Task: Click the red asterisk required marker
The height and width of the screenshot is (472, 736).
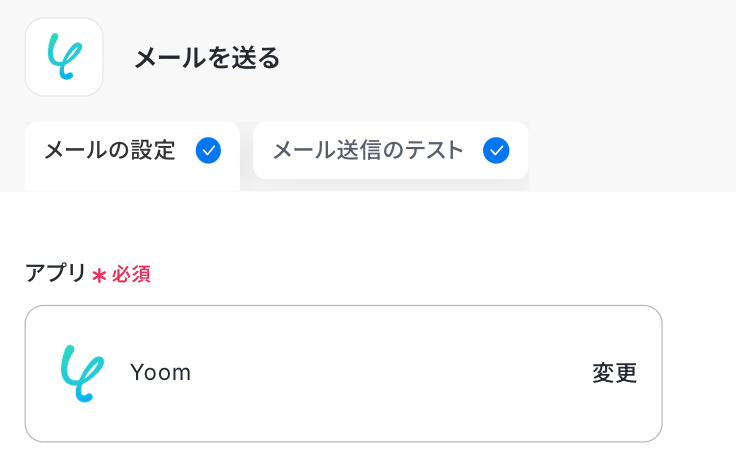Action: click(x=99, y=275)
